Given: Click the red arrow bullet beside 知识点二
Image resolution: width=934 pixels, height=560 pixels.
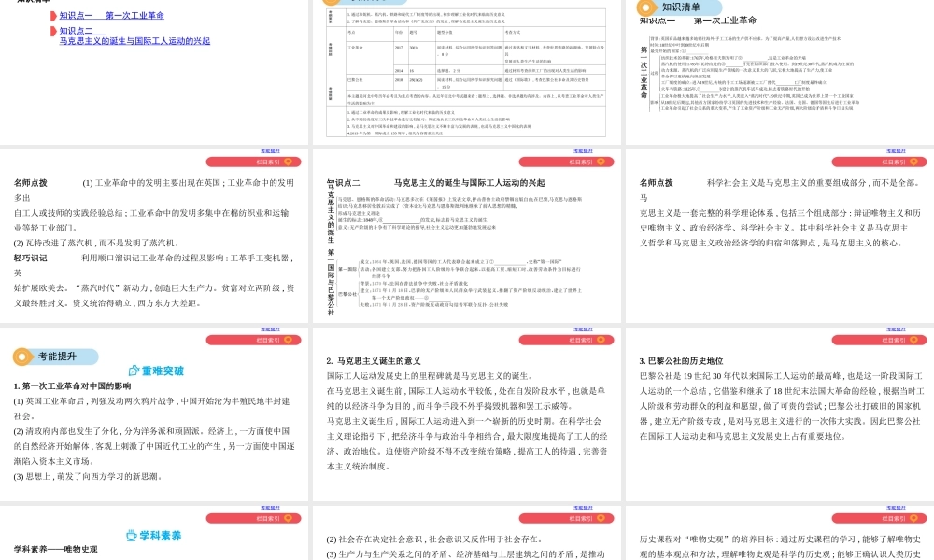Looking at the screenshot, I should pos(53,31).
